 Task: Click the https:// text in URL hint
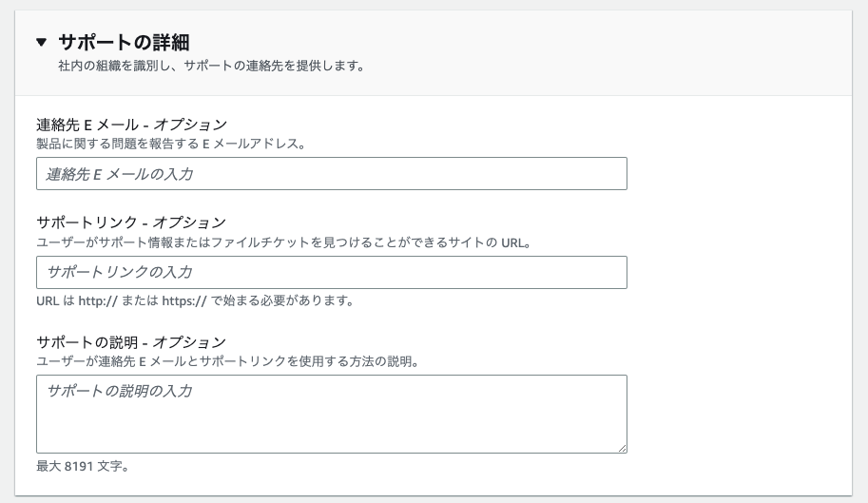click(183, 301)
